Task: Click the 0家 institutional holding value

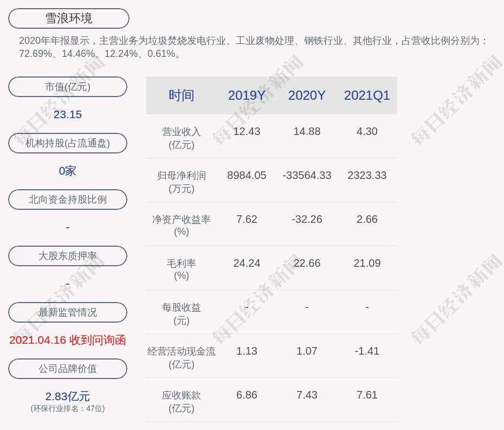Action: tap(68, 171)
